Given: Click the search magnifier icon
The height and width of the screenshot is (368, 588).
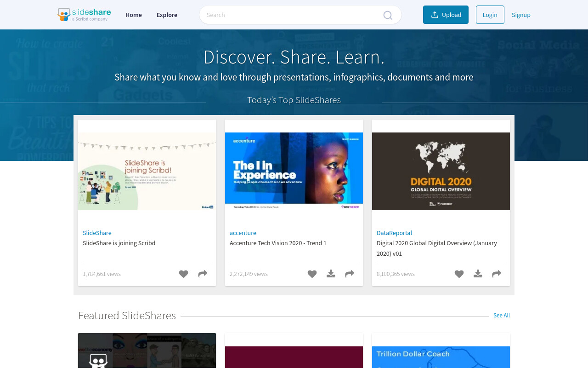Looking at the screenshot, I should 388,15.
